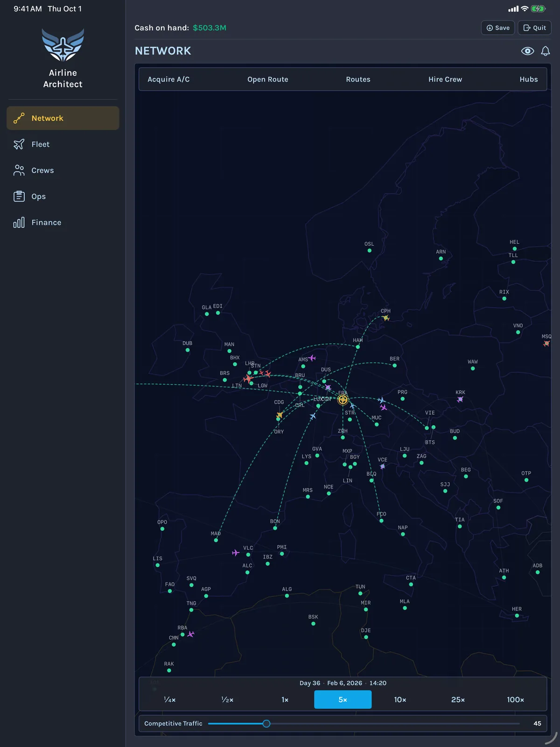Click the BUD airport dot
The height and width of the screenshot is (747, 560).
(455, 438)
